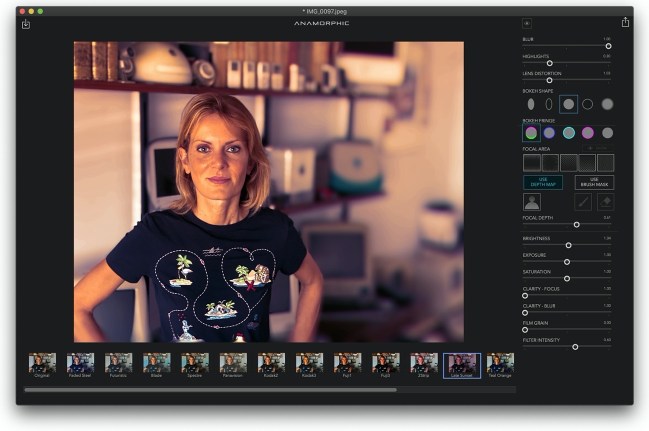
Task: Click the Brightness slider handle
Action: [x=569, y=245]
